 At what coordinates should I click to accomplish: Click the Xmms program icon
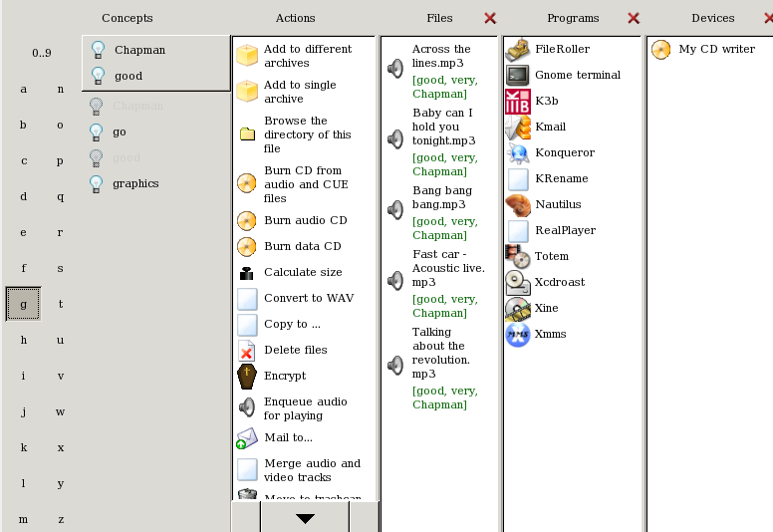tap(518, 334)
